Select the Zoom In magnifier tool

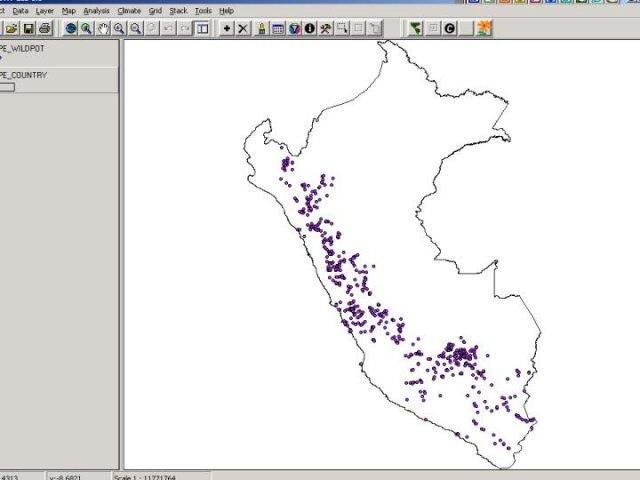click(x=119, y=29)
